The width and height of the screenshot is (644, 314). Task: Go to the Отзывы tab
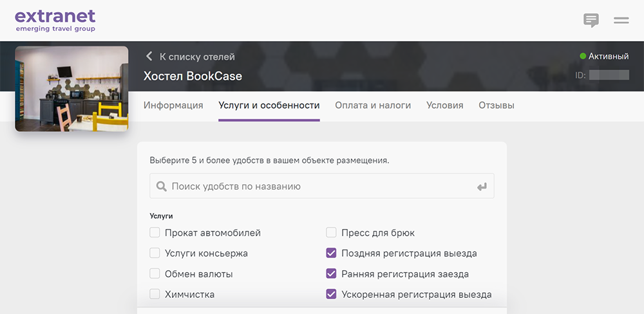pyautogui.click(x=496, y=106)
